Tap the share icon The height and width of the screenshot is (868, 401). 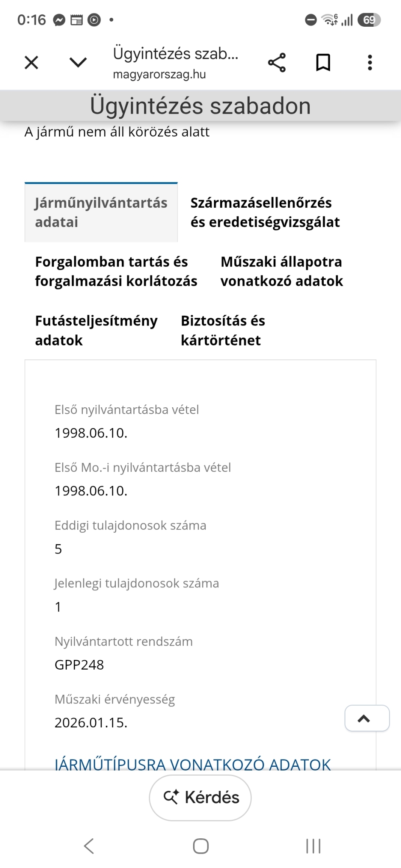[277, 63]
